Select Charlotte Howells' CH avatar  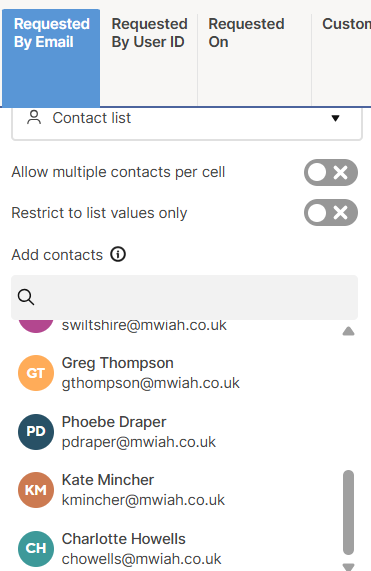[x=36, y=549]
